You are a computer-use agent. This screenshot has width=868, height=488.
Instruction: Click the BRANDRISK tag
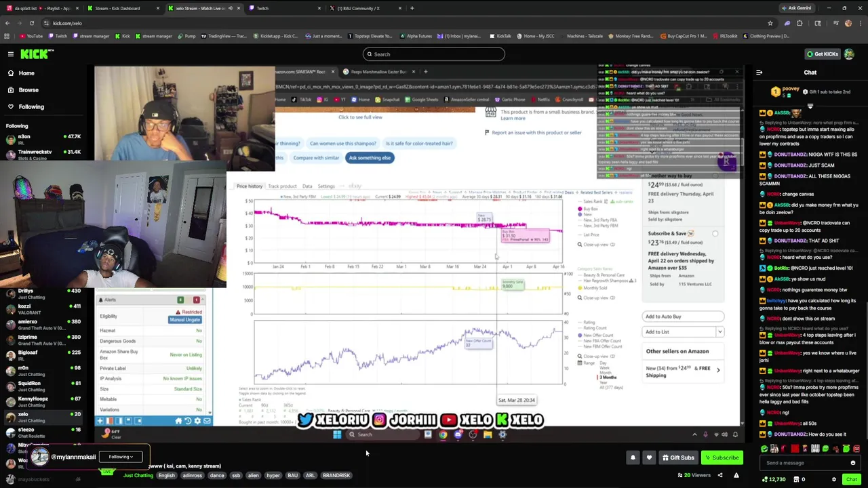pos(336,475)
